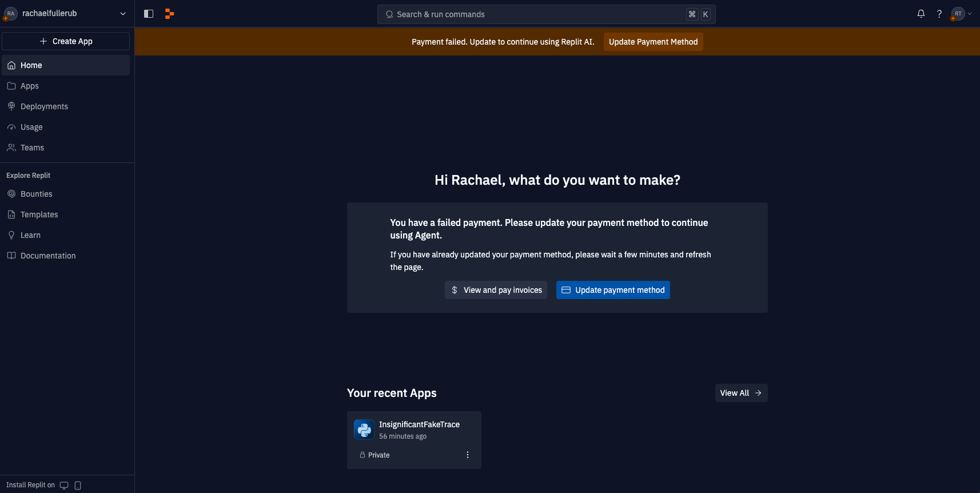The height and width of the screenshot is (493, 980).
Task: Click the Private lock label
Action: coord(375,455)
